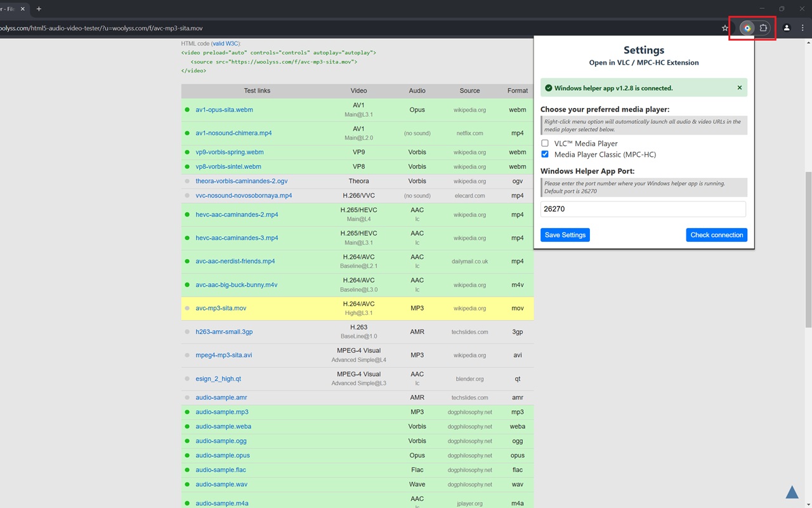Enable the VLC Media Player checkbox

[545, 144]
